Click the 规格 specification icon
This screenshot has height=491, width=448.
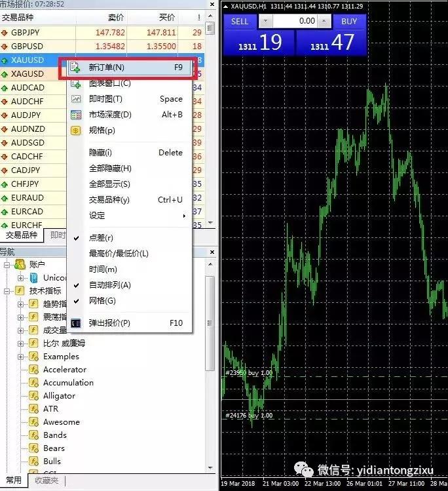[x=75, y=130]
